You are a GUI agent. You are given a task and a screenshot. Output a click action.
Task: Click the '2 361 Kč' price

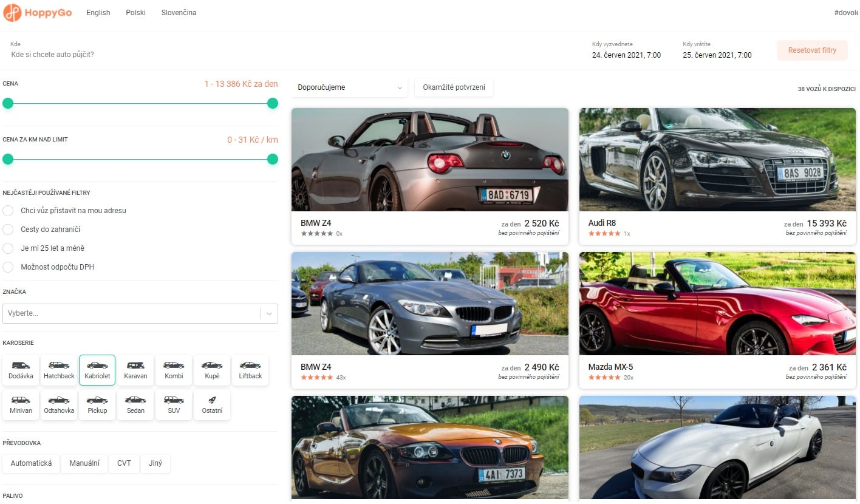[829, 367]
